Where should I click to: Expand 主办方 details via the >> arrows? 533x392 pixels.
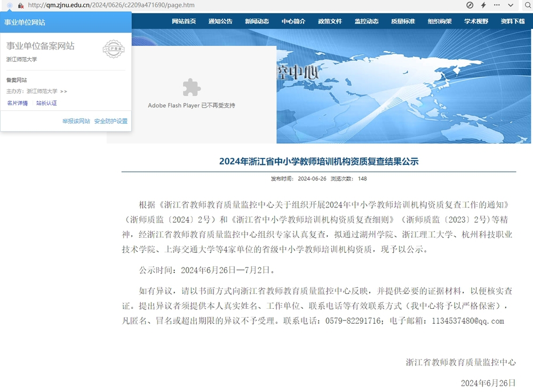[64, 91]
